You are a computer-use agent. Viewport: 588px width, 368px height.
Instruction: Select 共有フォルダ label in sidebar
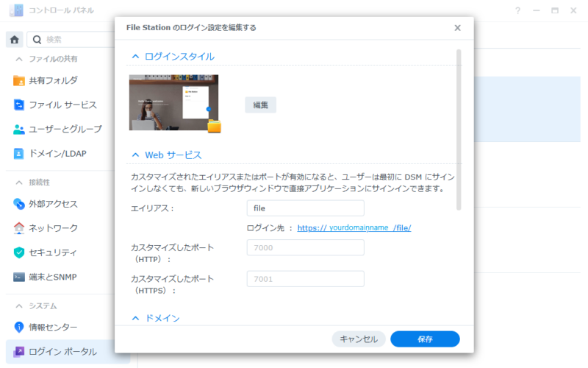click(54, 80)
